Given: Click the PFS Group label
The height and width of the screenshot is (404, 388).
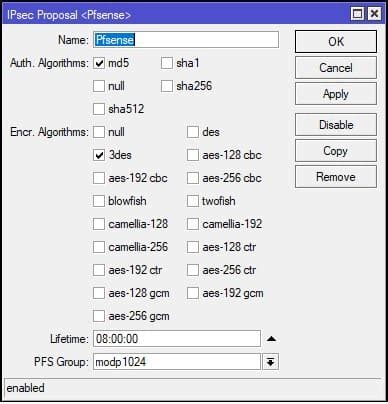Looking at the screenshot, I should (x=61, y=362).
